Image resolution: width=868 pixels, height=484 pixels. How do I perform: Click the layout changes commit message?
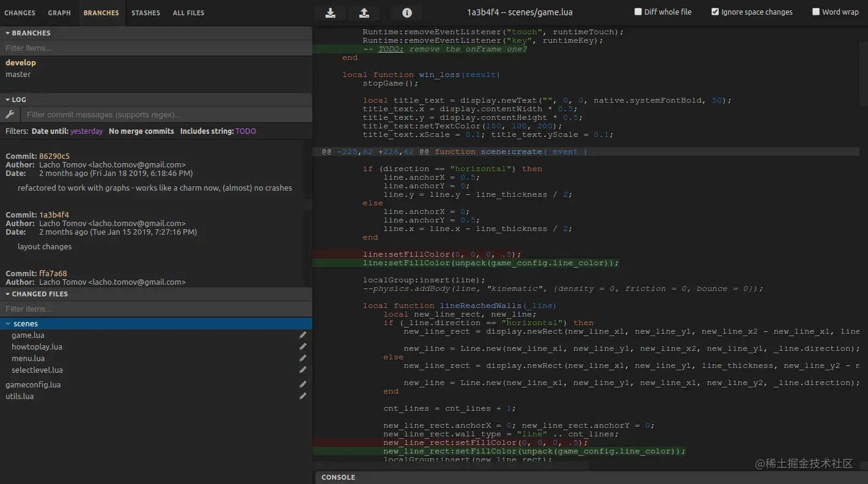tap(45, 246)
